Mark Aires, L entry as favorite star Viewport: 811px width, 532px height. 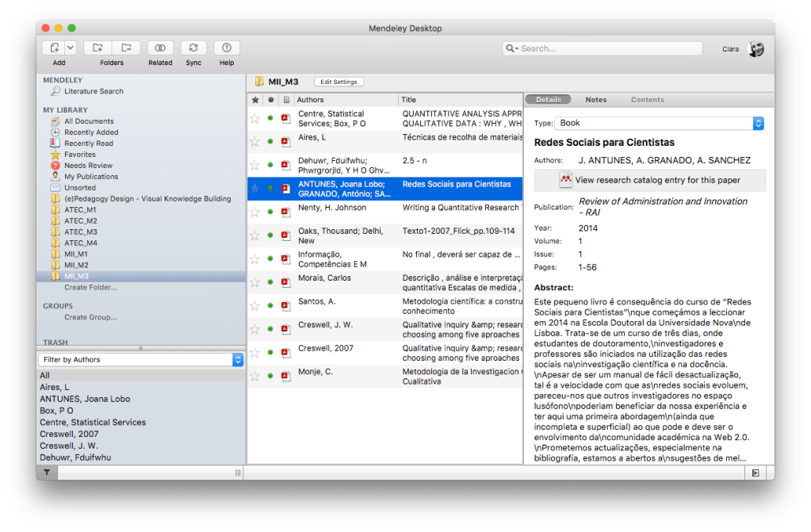tap(255, 142)
